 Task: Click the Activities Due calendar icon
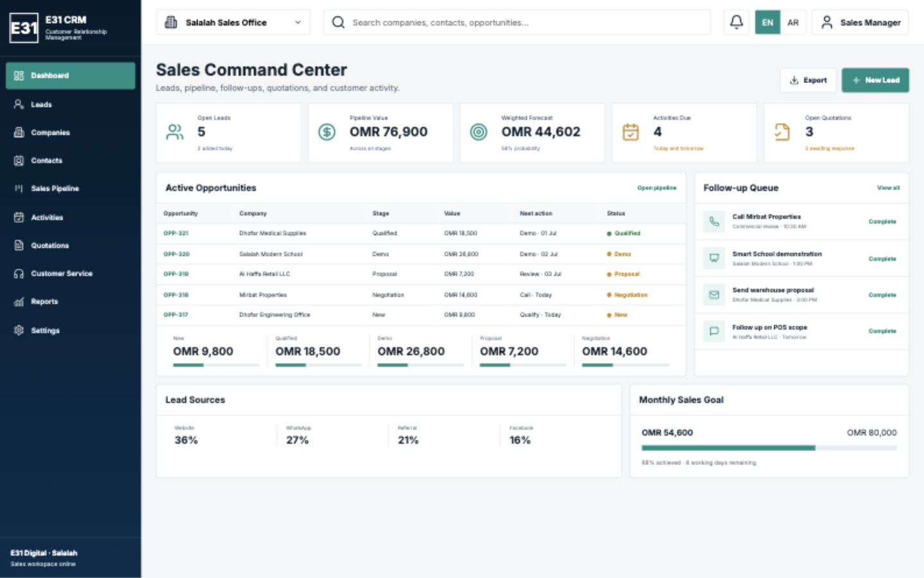[631, 132]
